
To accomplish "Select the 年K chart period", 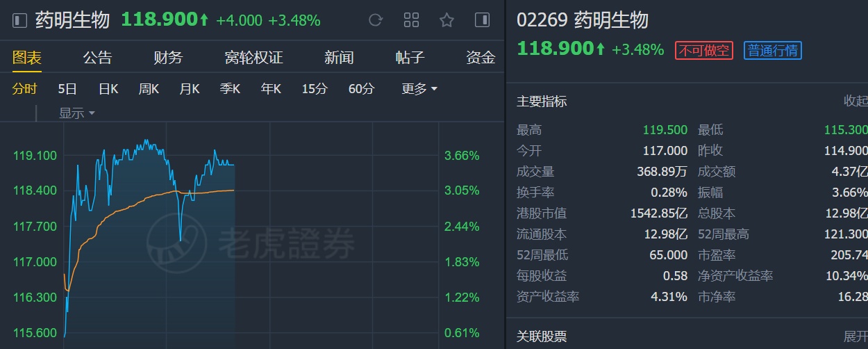I will click(x=271, y=89).
